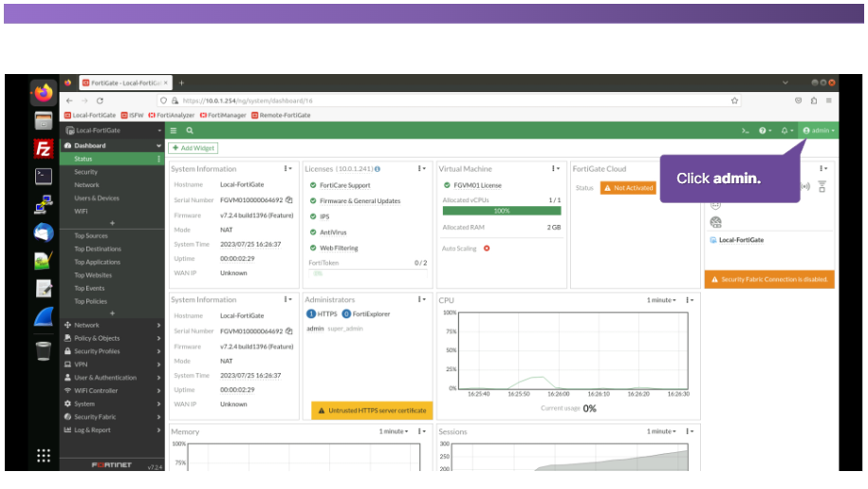Click the Licenses info icon

[x=377, y=169]
